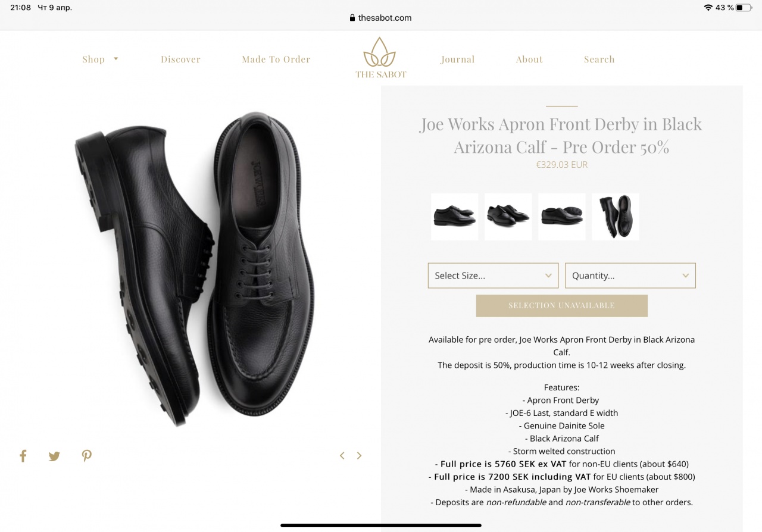The height and width of the screenshot is (532, 762).
Task: Show next product image arrow
Action: (x=359, y=456)
